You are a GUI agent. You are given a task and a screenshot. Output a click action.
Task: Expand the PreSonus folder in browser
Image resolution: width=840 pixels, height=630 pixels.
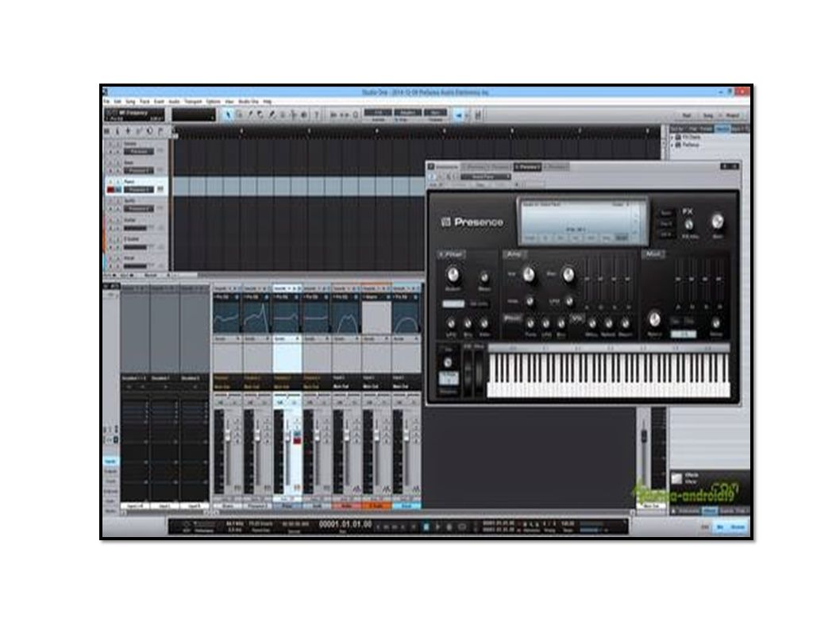(672, 145)
